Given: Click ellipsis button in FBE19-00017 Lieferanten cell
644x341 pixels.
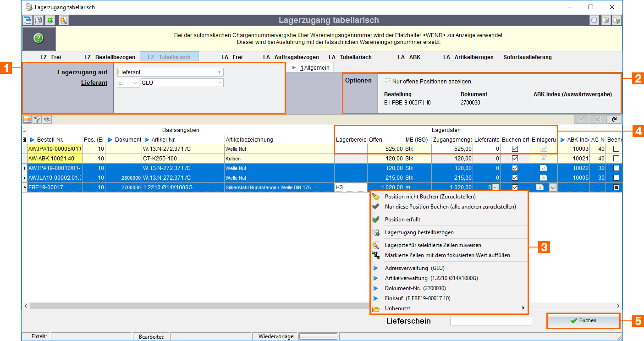Looking at the screenshot, I should (495, 187).
